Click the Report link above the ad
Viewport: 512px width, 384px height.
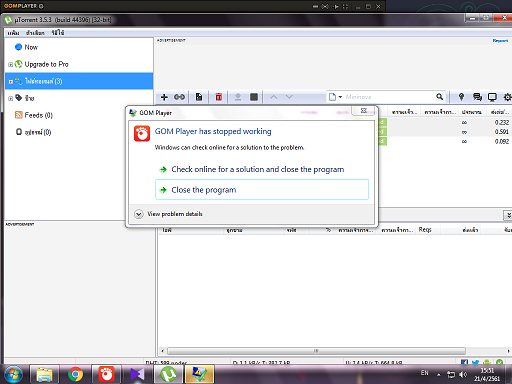point(500,41)
